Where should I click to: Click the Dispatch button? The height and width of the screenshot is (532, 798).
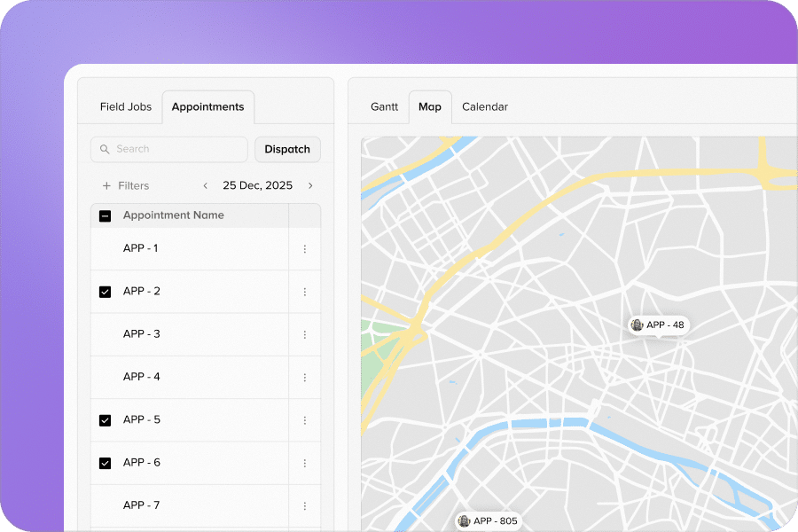287,149
